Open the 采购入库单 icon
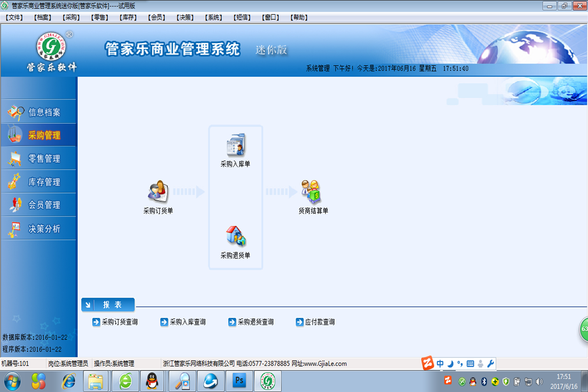 [235, 150]
